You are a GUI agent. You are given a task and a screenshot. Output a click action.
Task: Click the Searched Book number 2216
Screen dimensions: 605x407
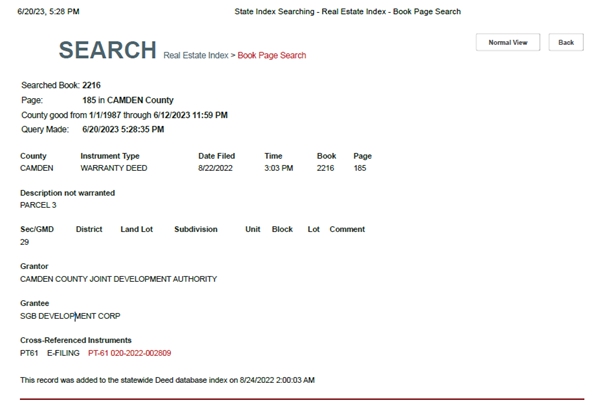pos(91,85)
